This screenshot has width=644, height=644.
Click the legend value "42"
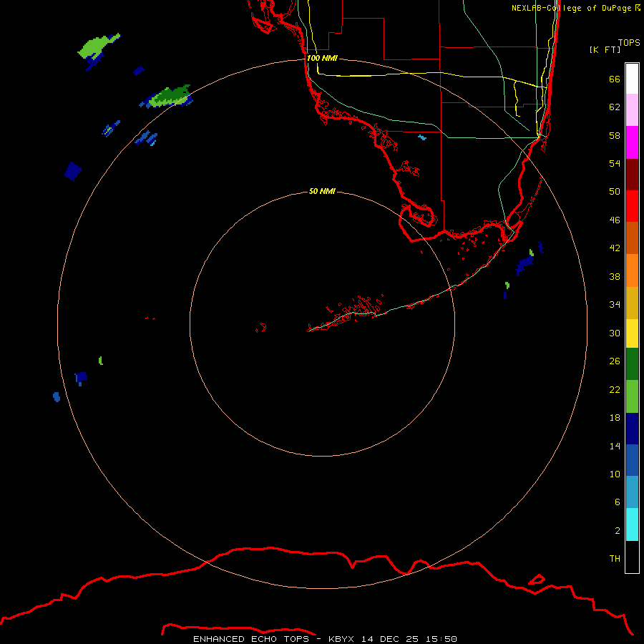[615, 248]
